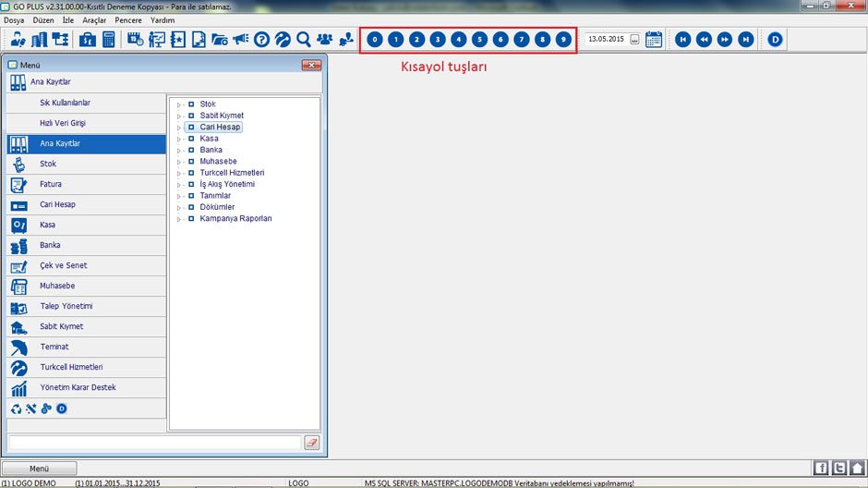Expand the Tanımlar tree node
Viewport: 868px width, 488px height.
pyautogui.click(x=179, y=196)
